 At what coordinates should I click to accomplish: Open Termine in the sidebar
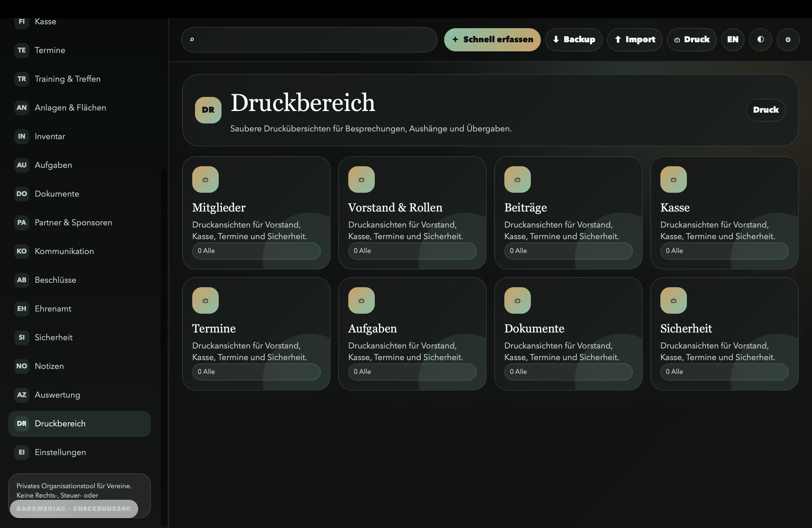(x=79, y=50)
